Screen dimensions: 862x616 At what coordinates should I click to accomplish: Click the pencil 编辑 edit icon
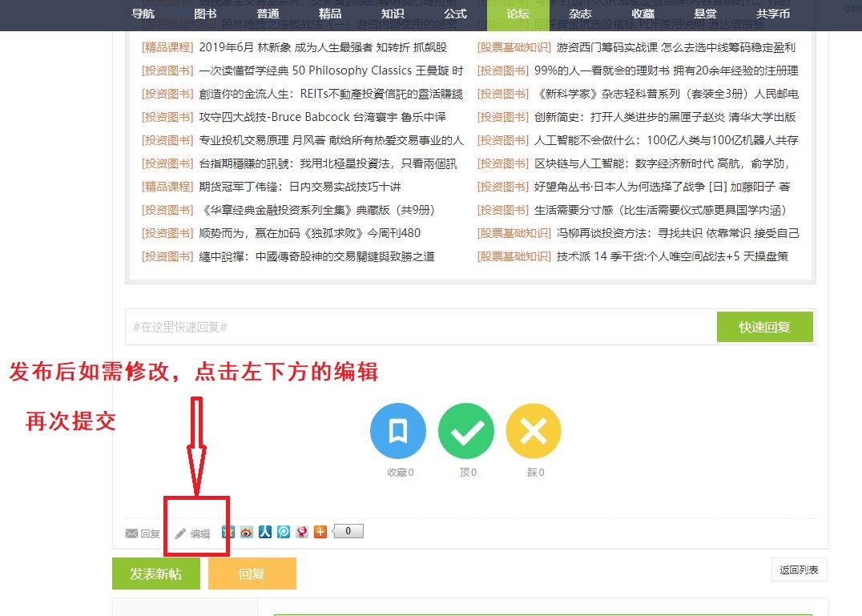pyautogui.click(x=193, y=533)
